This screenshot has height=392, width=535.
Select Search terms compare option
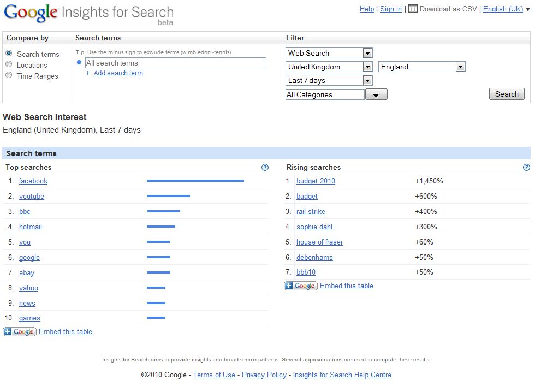(x=9, y=53)
